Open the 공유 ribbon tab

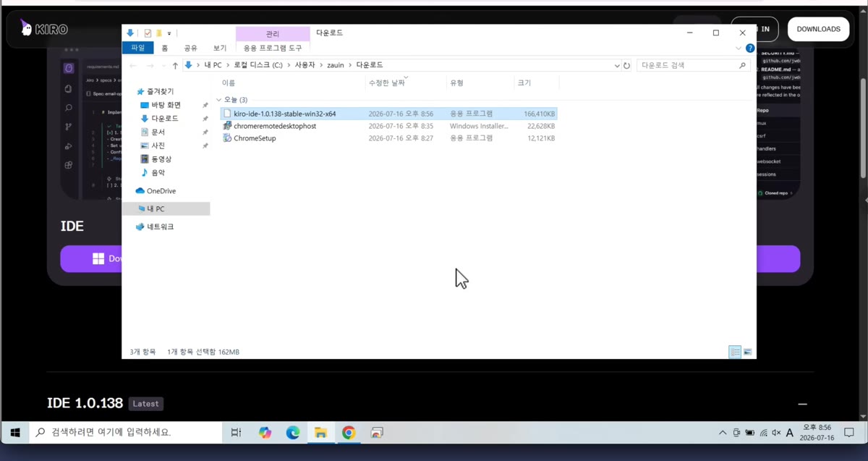tap(190, 48)
